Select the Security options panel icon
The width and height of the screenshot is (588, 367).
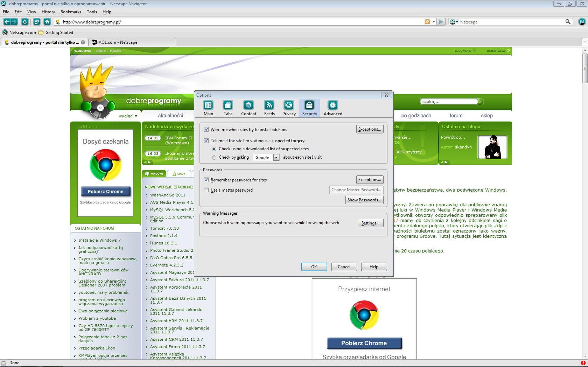[x=309, y=108]
